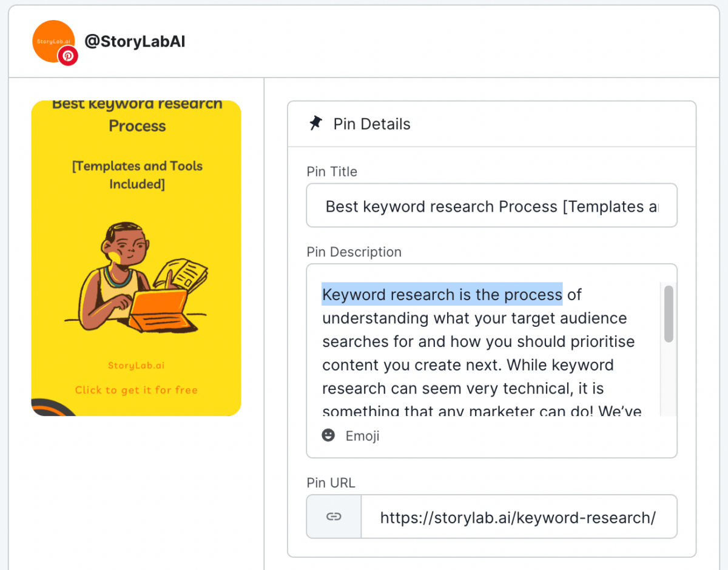Image resolution: width=728 pixels, height=570 pixels.
Task: Click the highlighted "Keyword research is the process" text
Action: (x=442, y=295)
